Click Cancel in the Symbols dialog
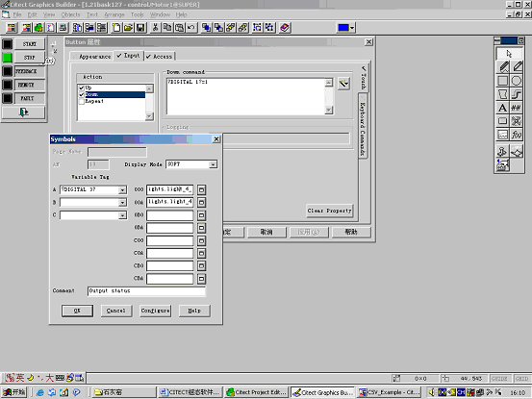The image size is (532, 399). pyautogui.click(x=116, y=311)
